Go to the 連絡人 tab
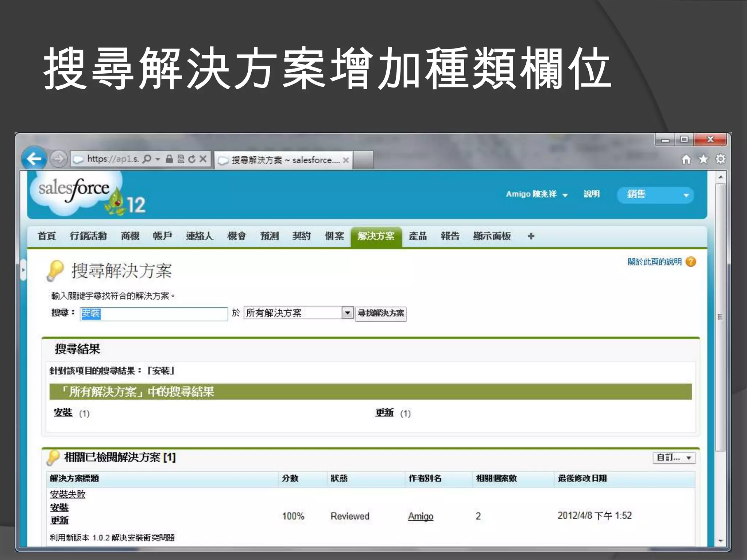The image size is (747, 560). 200,236
